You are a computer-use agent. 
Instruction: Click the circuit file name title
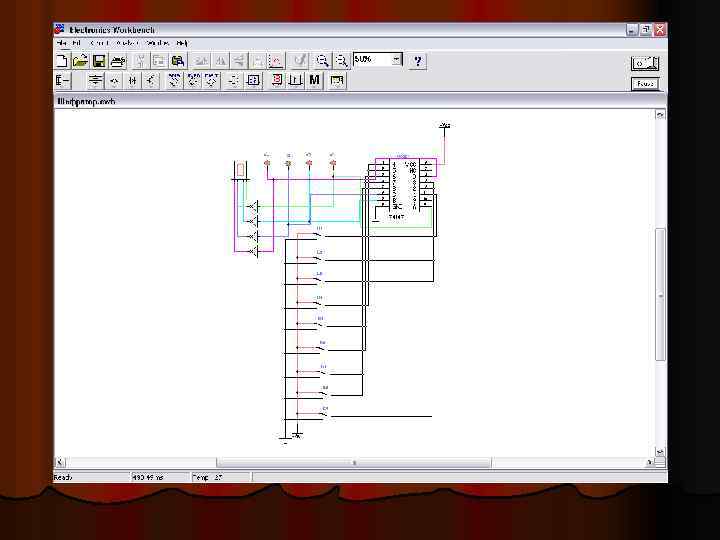86,101
